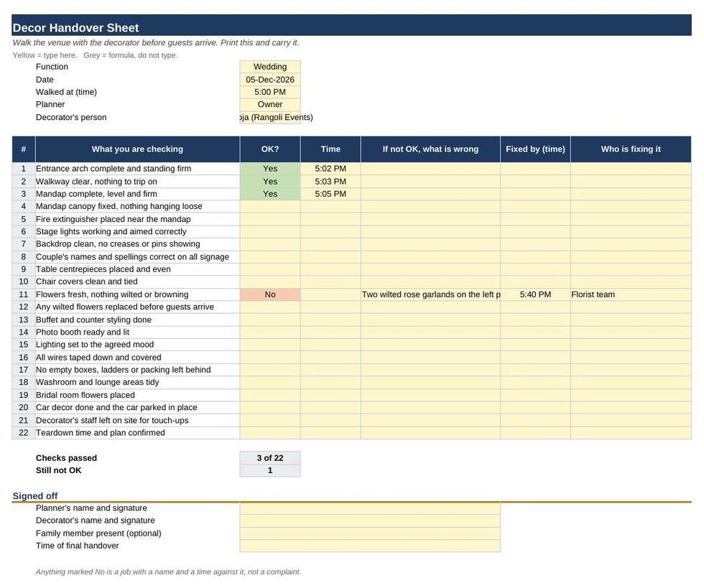Click the Date cell '05-Dec-2026'
Viewport: 704px width, 588px height.
point(270,80)
